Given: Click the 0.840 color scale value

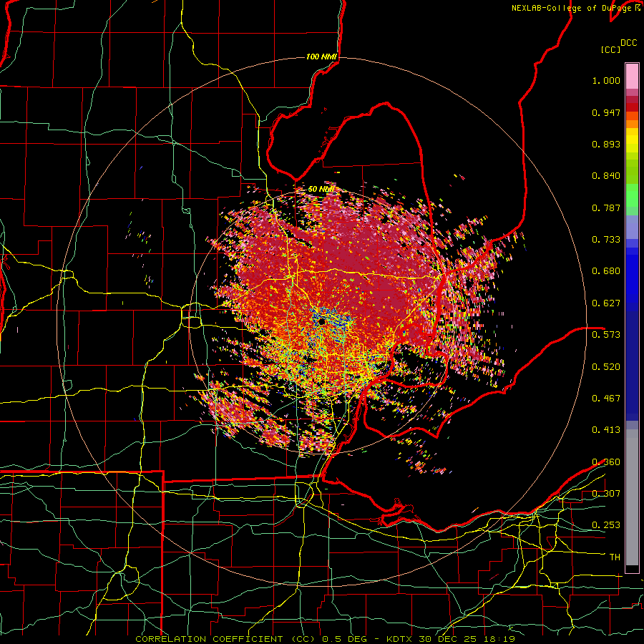Looking at the screenshot, I should tap(606, 176).
